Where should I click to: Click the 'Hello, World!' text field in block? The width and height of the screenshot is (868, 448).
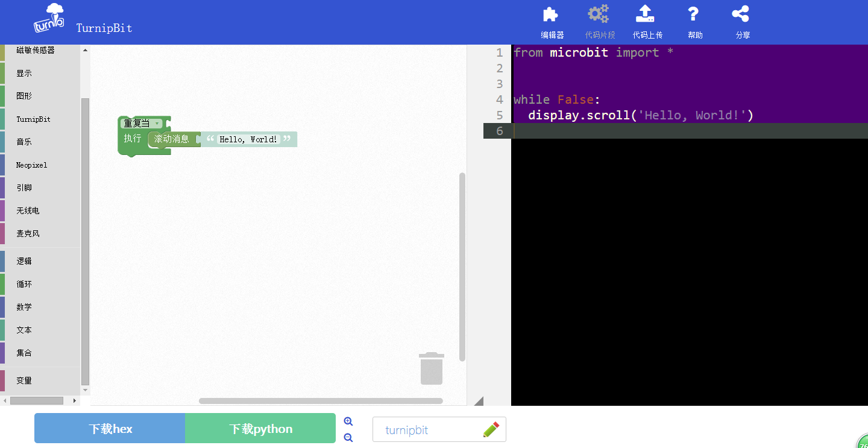(x=248, y=139)
